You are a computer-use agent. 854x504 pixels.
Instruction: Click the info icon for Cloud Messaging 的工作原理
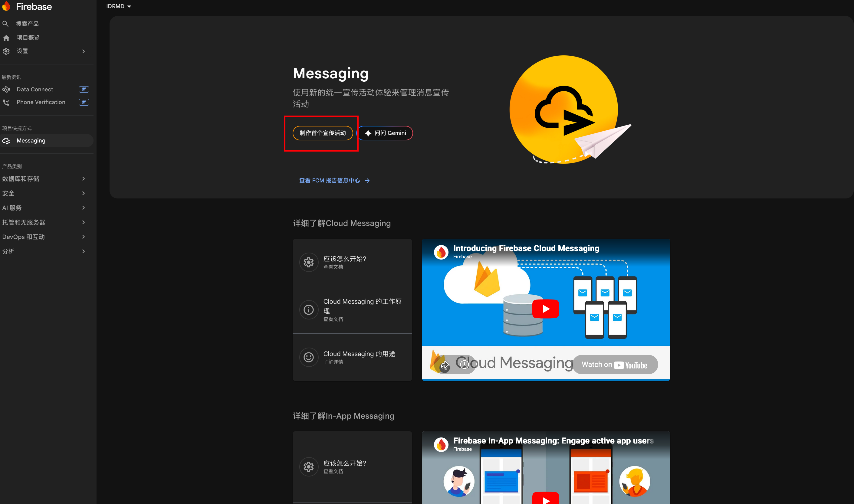pyautogui.click(x=308, y=310)
